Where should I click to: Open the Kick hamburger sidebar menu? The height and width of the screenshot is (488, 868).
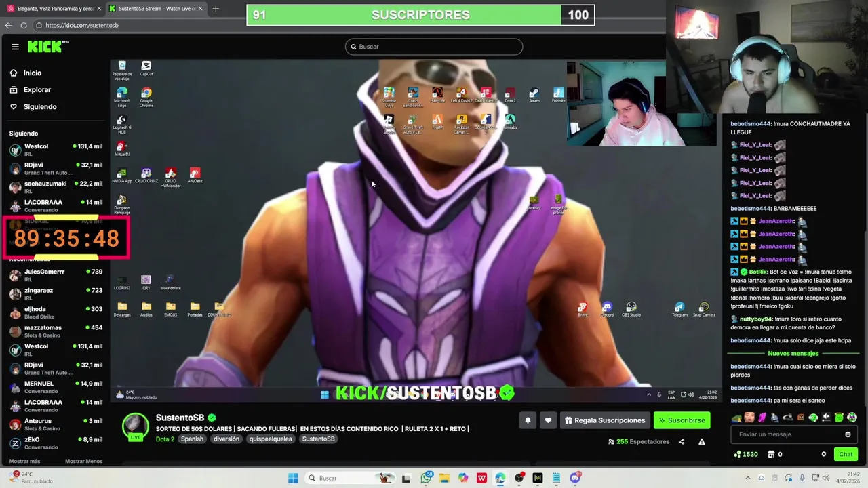15,47
